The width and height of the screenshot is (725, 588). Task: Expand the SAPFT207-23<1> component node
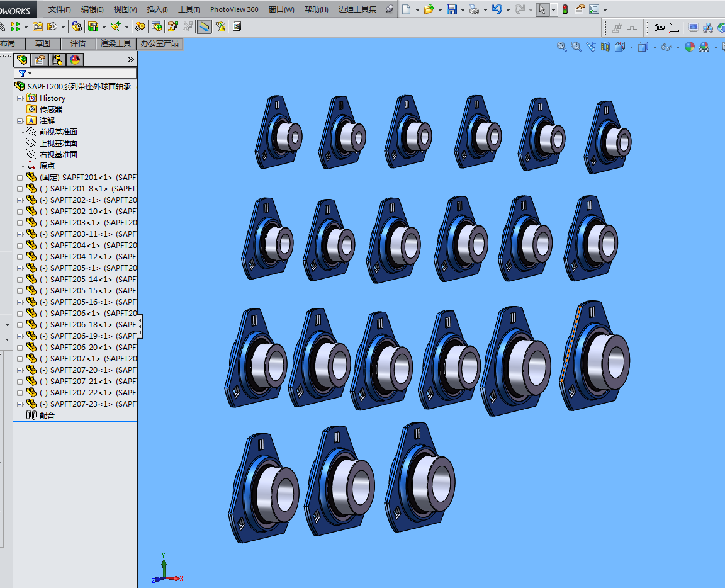20,404
